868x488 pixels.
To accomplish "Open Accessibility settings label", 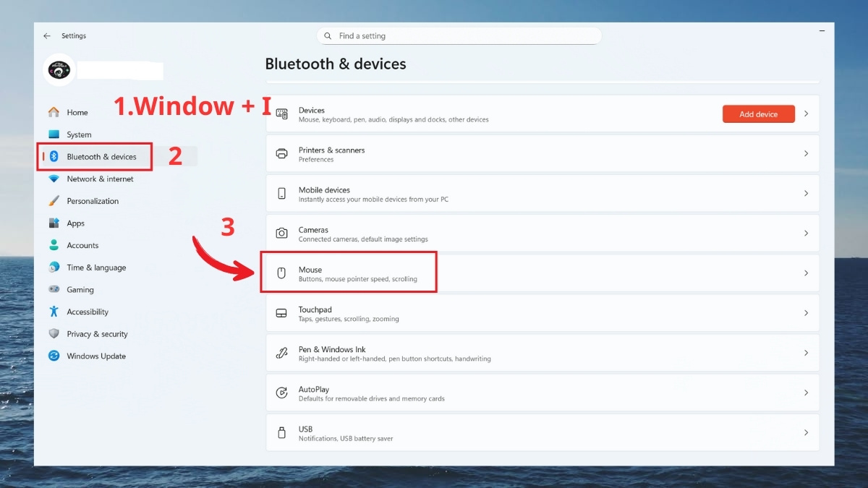I will (x=88, y=312).
